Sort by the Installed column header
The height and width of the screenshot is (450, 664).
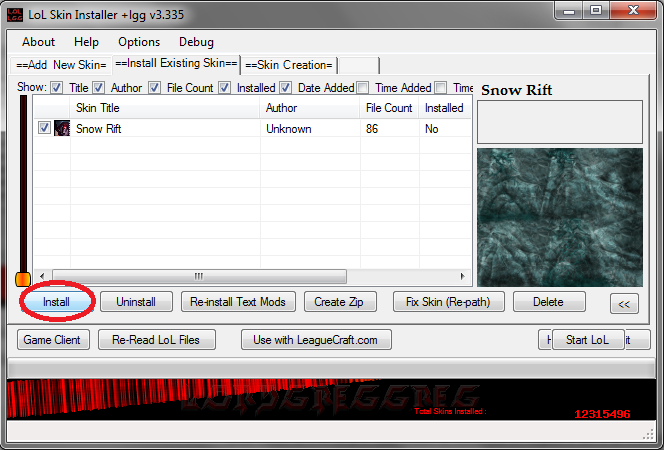coord(445,108)
